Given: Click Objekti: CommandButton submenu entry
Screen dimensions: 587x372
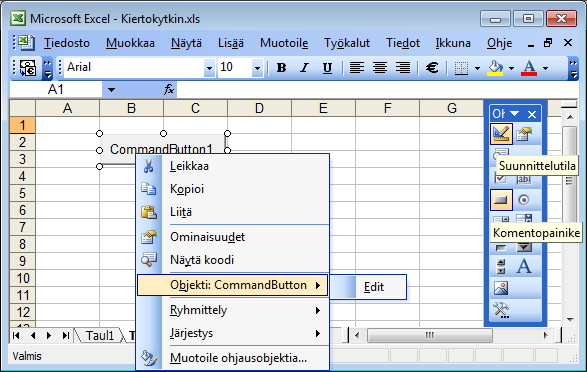Looking at the screenshot, I should click(233, 285).
